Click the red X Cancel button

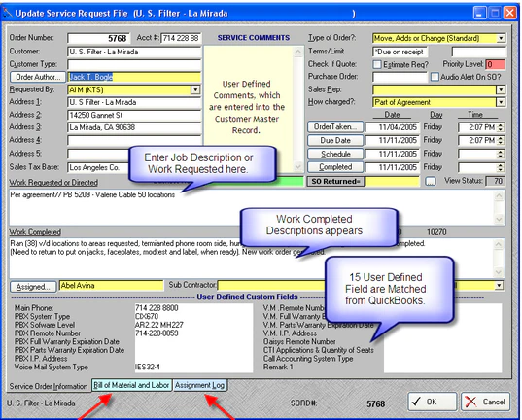[x=485, y=402]
